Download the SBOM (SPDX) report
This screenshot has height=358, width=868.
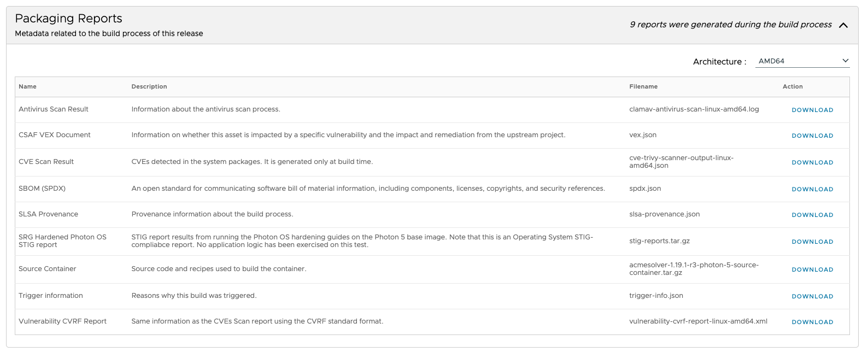point(812,189)
